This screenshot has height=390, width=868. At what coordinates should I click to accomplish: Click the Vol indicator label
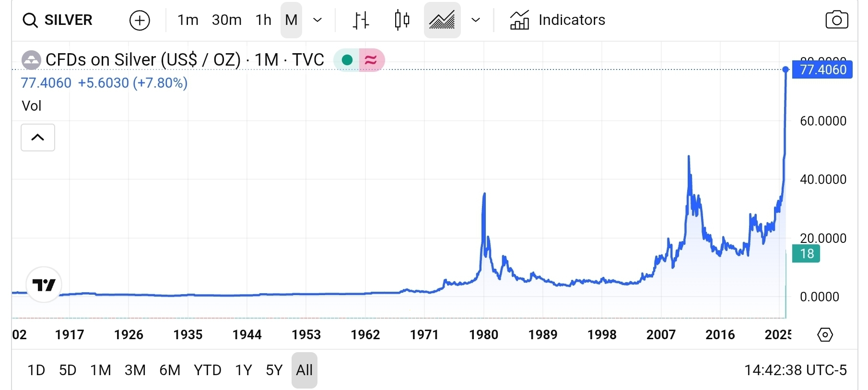coord(32,106)
